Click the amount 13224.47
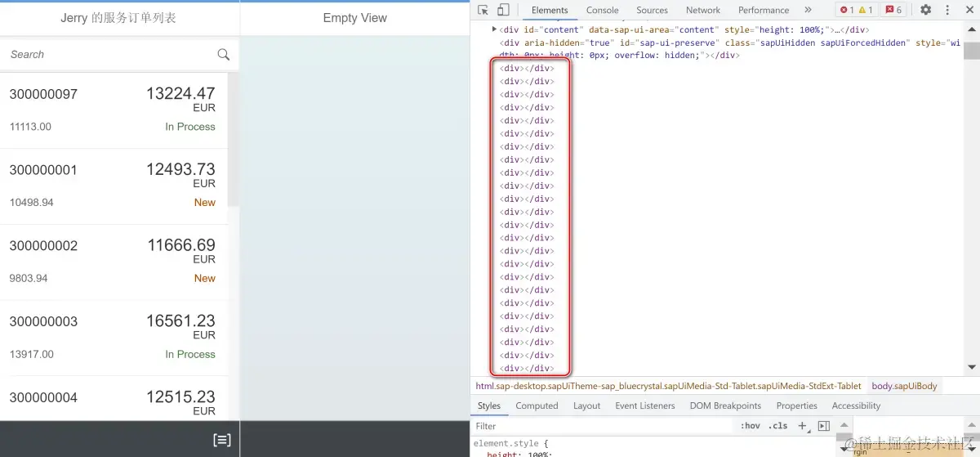The width and height of the screenshot is (980, 457). coord(180,94)
